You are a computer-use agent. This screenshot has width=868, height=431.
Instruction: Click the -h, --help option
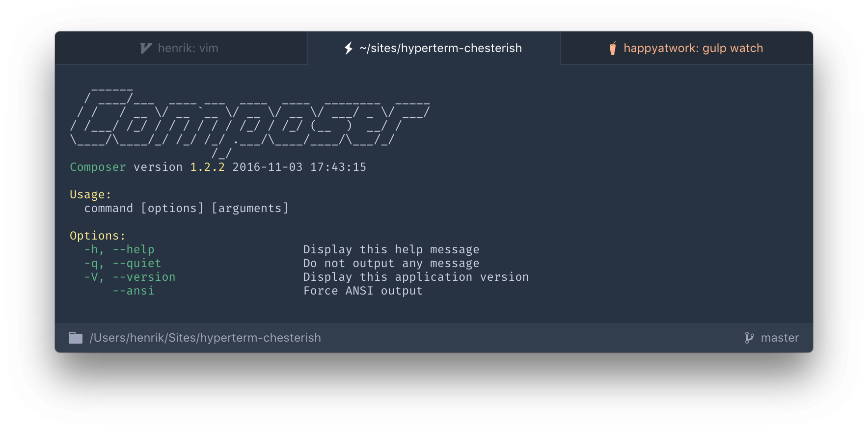coord(119,250)
